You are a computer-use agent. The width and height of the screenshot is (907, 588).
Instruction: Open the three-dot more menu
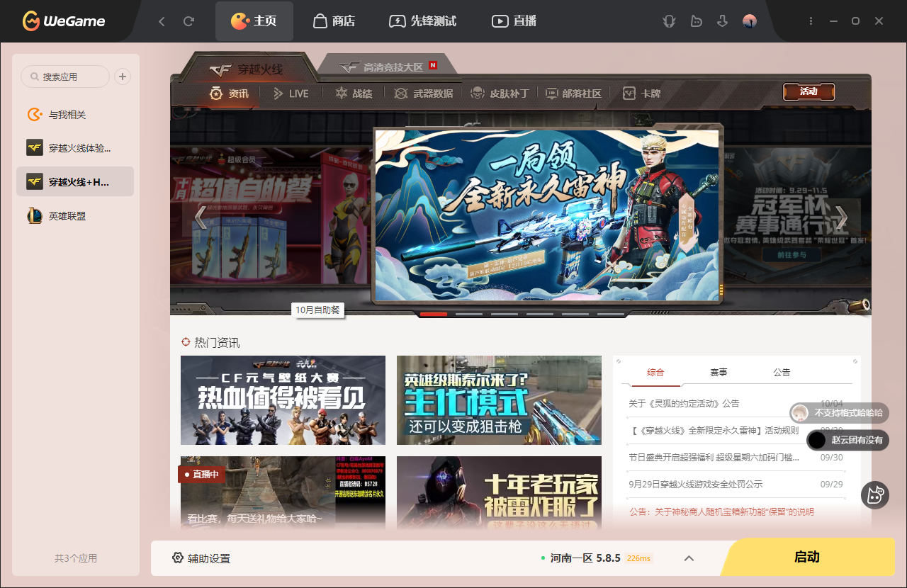click(x=811, y=21)
